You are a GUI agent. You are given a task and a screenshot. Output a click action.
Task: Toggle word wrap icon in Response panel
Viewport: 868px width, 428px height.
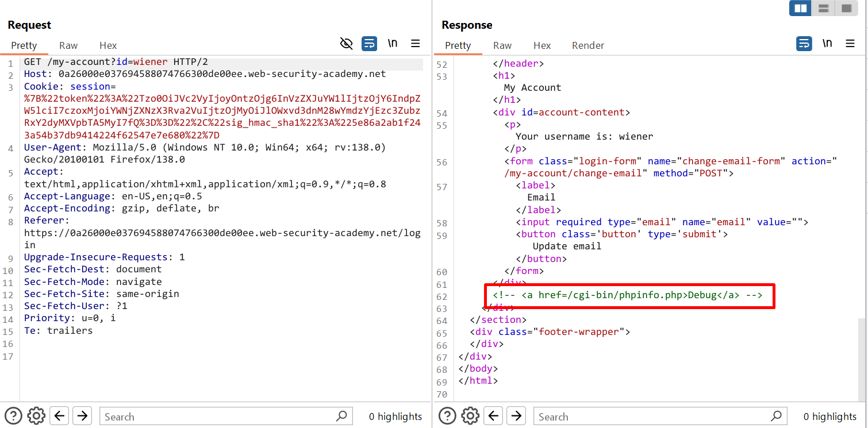(x=804, y=44)
